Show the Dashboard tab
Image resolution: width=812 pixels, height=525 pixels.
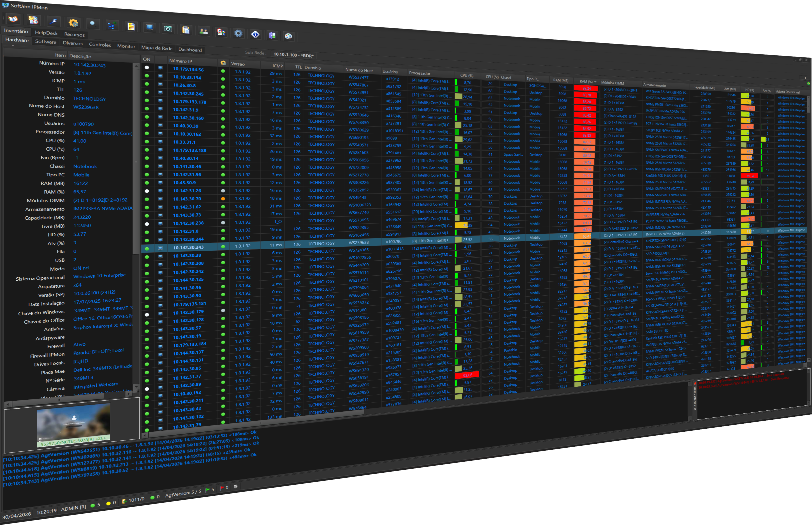(190, 50)
